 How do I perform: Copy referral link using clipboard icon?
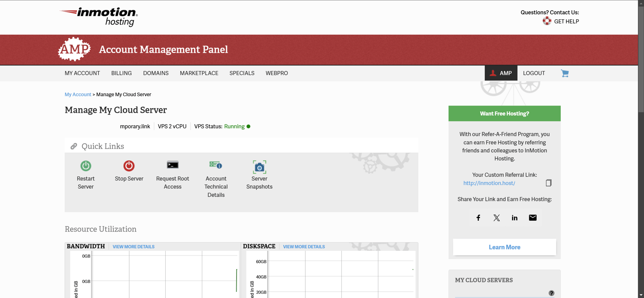pos(548,183)
